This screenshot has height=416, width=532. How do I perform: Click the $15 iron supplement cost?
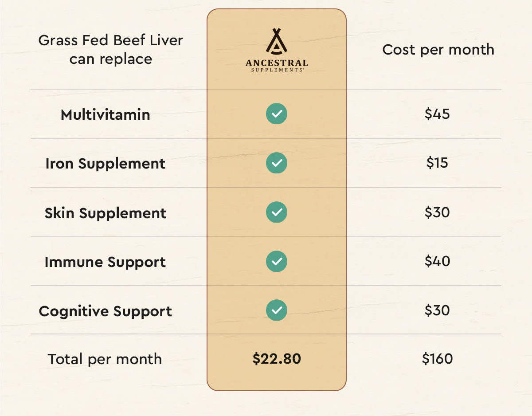[437, 163]
